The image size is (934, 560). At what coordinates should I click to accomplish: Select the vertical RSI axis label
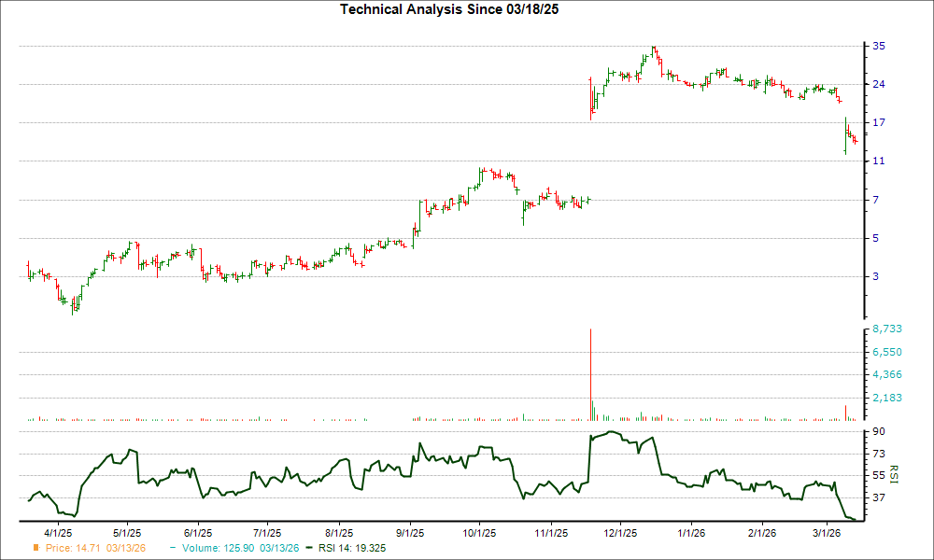point(894,474)
